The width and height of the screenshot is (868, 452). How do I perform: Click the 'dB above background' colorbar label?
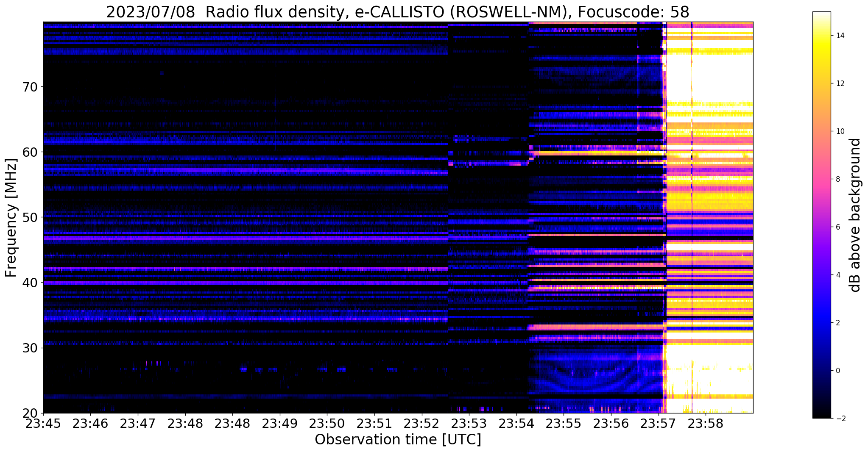tap(856, 215)
